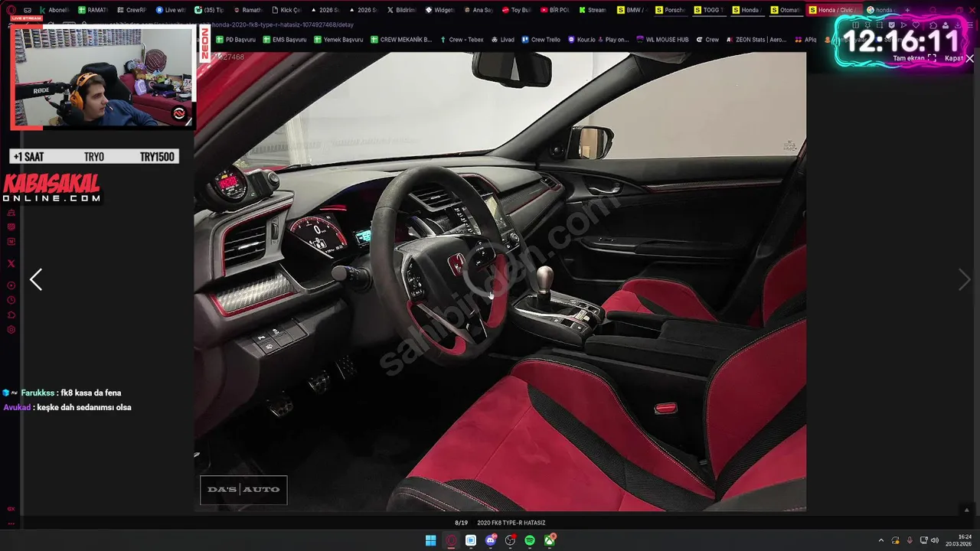Open Opera GX in taskbar
This screenshot has width=980, height=551.
coord(451,540)
